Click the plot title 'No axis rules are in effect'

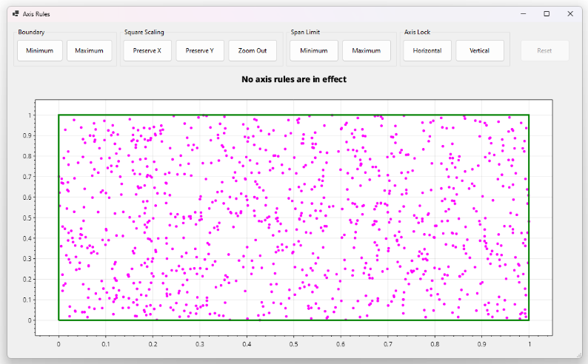pyautogui.click(x=294, y=79)
